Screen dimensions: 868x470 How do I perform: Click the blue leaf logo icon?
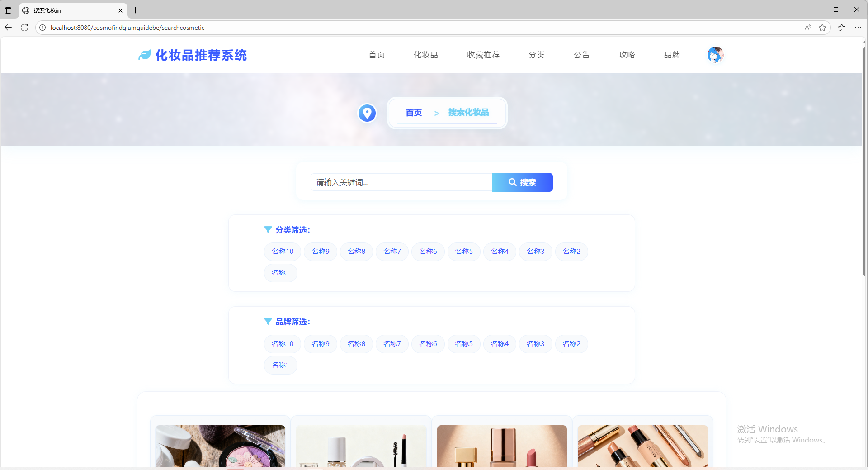click(144, 55)
